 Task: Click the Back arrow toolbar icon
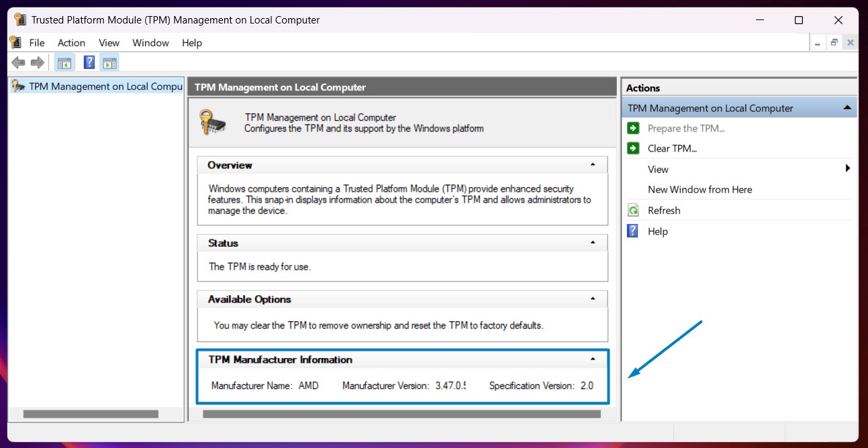click(x=19, y=63)
